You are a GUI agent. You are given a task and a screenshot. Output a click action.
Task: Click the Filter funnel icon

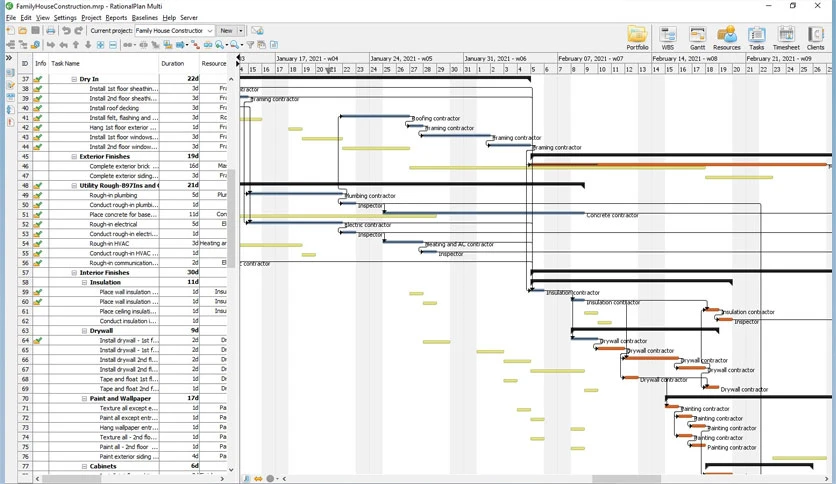coord(250,45)
